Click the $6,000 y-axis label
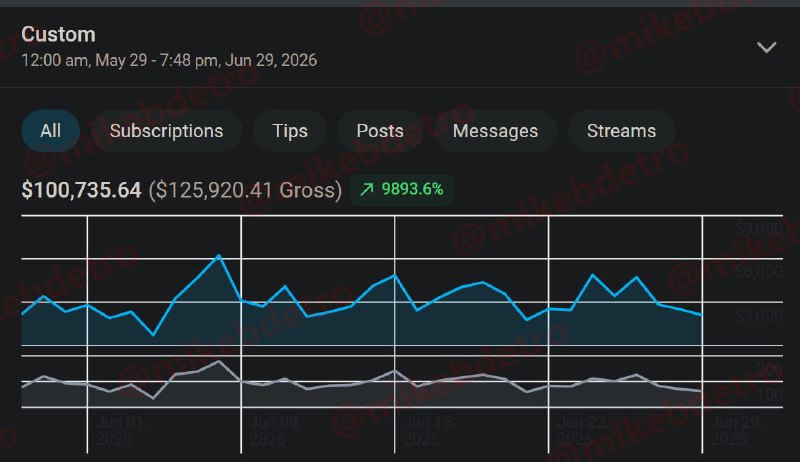The height and width of the screenshot is (462, 800). [759, 272]
